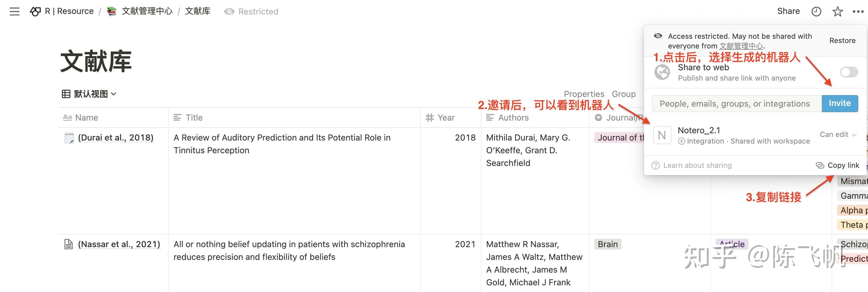
Task: Click Copy link in share panel
Action: tap(837, 165)
